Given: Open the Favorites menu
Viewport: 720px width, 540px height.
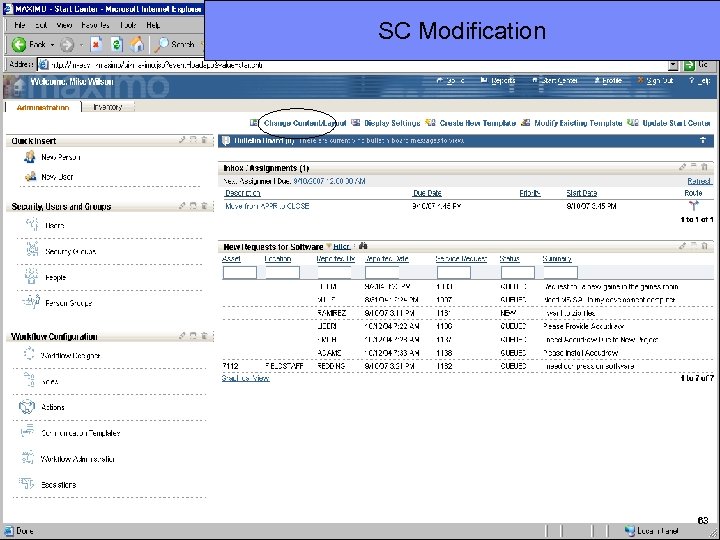Looking at the screenshot, I should (96, 25).
